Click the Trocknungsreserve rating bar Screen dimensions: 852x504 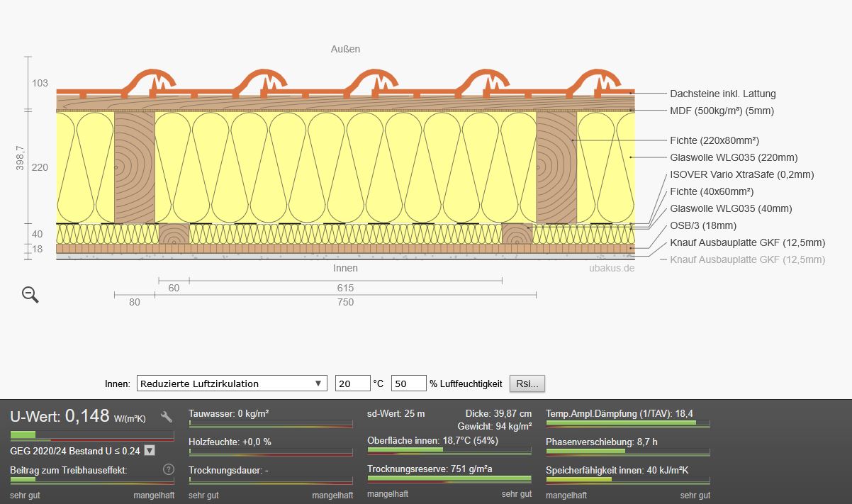(x=449, y=478)
